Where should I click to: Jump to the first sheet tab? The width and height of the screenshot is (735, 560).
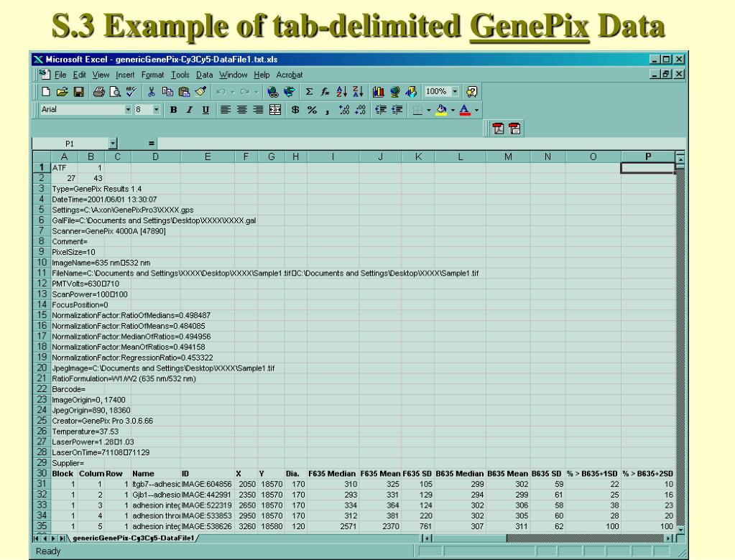[x=36, y=538]
